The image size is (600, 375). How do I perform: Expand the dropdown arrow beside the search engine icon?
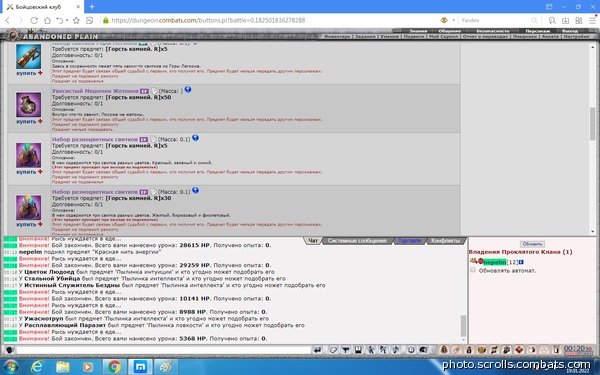point(453,20)
